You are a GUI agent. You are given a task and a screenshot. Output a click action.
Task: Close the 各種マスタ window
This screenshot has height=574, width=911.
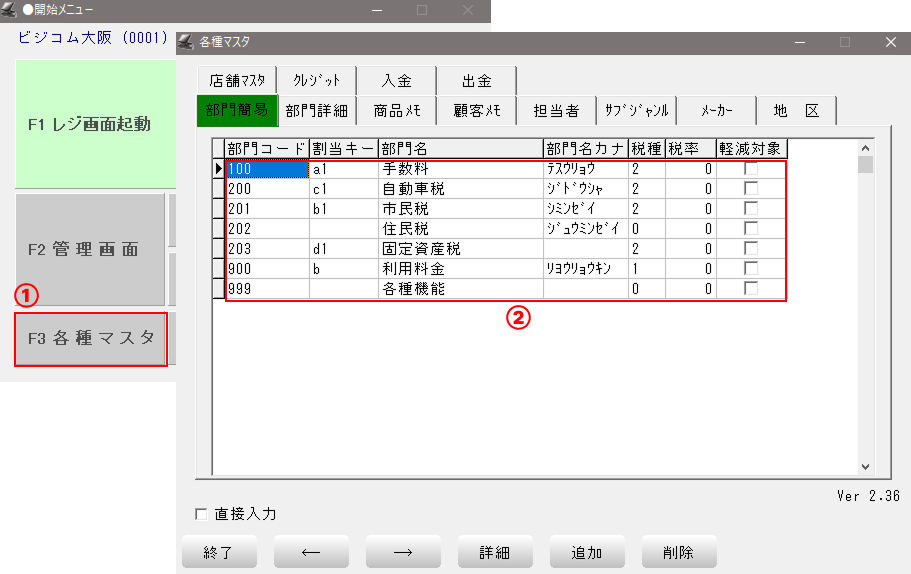(x=890, y=42)
